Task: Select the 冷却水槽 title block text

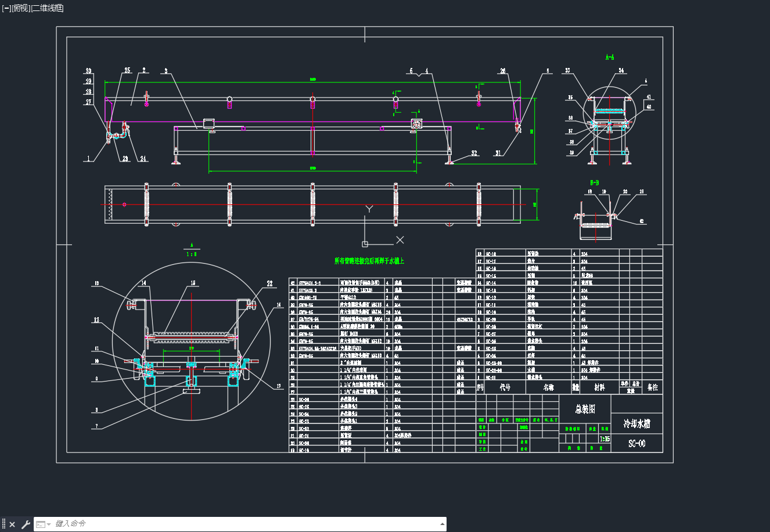Action: tap(636, 424)
